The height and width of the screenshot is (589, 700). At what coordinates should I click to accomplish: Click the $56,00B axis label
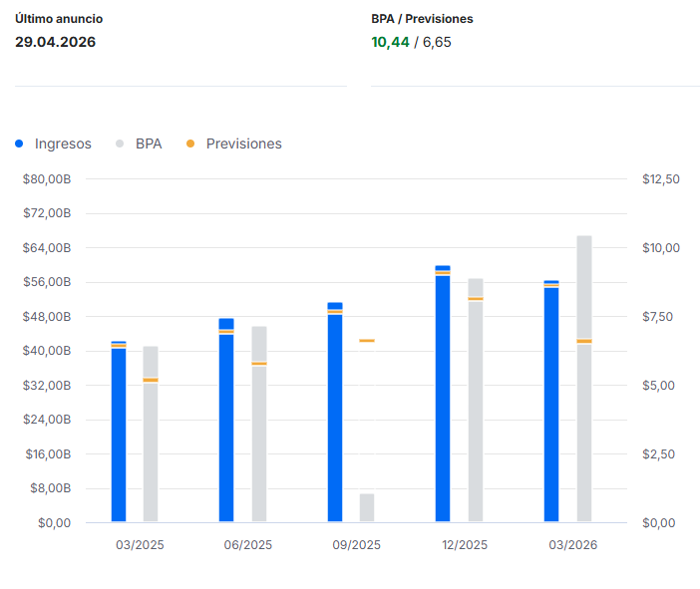(x=47, y=282)
